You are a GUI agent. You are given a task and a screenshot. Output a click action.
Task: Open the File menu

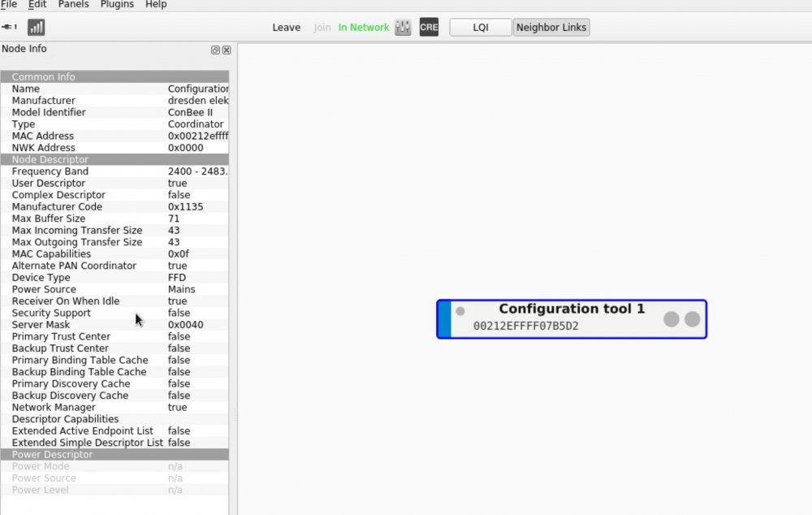click(9, 5)
